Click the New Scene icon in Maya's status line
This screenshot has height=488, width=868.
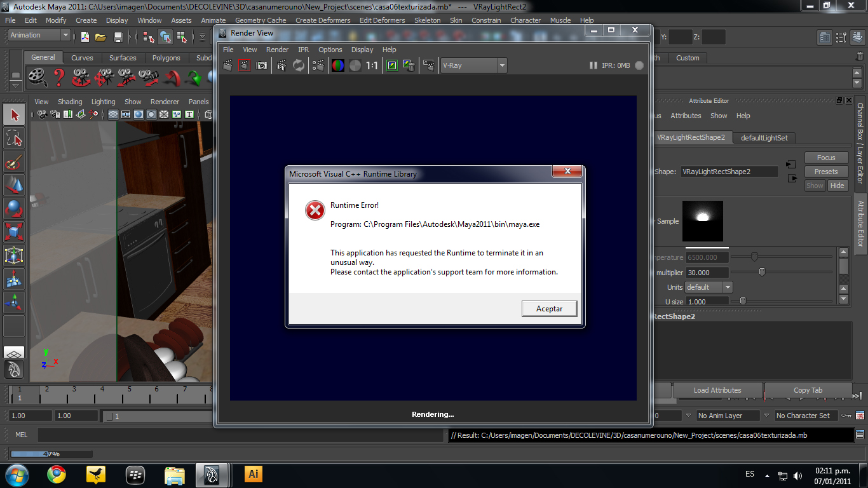pos(85,37)
